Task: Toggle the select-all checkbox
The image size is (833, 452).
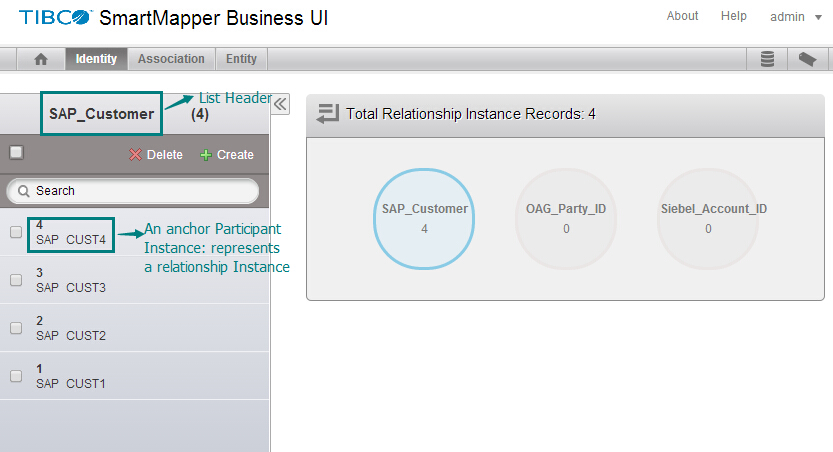Action: click(x=16, y=153)
